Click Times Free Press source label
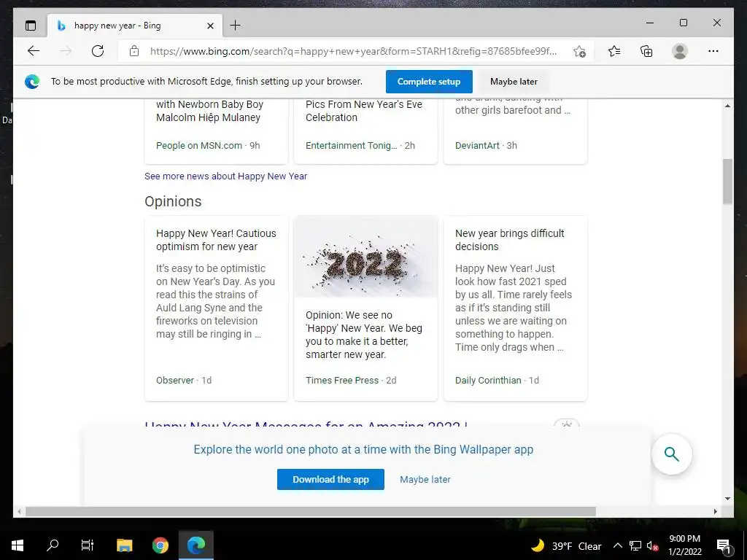The image size is (747, 560). 341,381
